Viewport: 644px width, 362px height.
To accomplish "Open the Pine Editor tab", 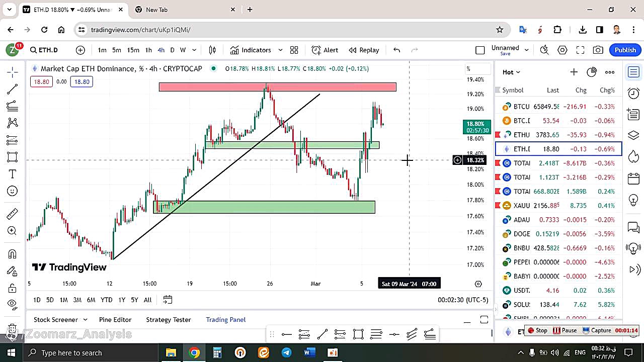I will (x=115, y=320).
